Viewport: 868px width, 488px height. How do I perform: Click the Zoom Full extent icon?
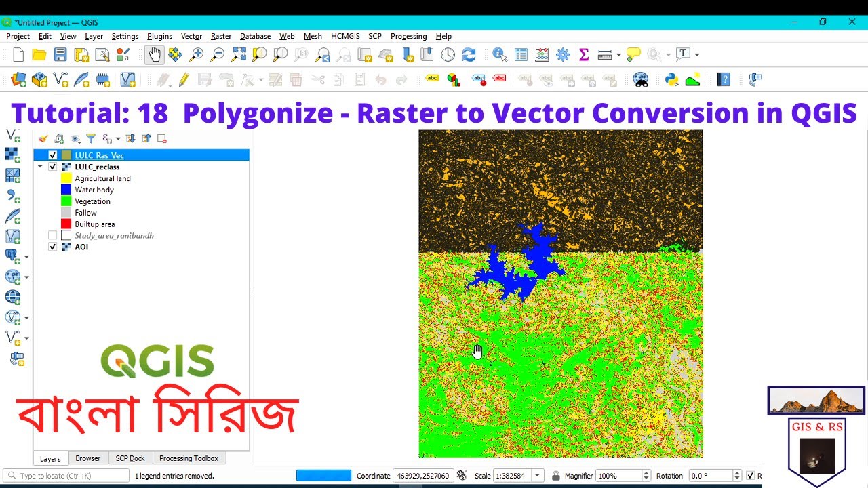[239, 55]
